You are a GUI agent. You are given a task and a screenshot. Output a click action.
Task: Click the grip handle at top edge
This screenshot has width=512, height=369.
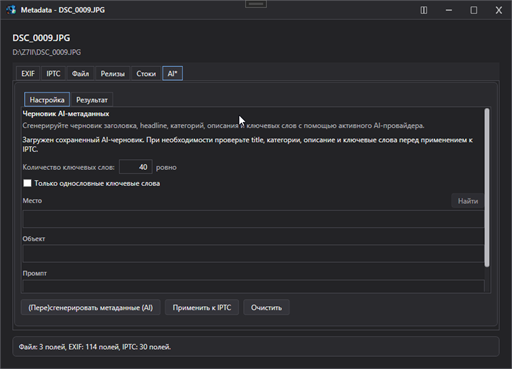[256, 4]
